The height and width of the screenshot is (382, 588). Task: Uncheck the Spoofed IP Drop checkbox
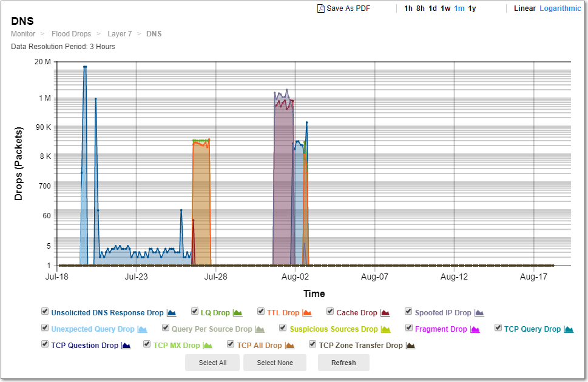click(x=408, y=312)
